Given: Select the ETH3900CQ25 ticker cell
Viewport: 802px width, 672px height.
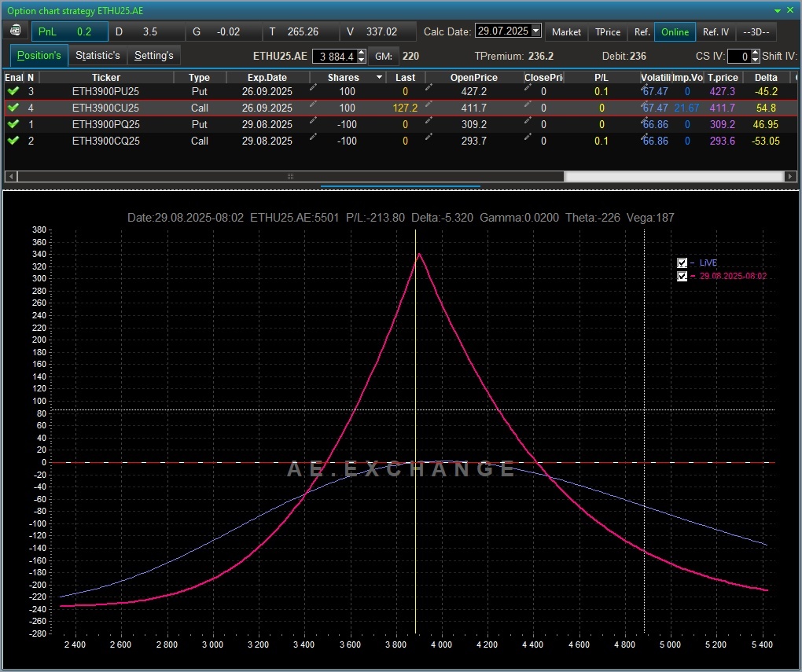Looking at the screenshot, I should click(106, 141).
